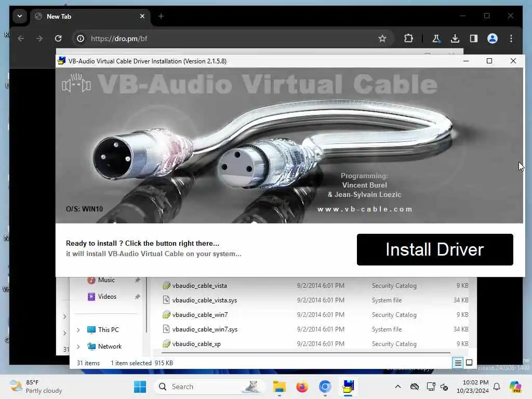Open Chrome from taskbar

click(x=325, y=387)
